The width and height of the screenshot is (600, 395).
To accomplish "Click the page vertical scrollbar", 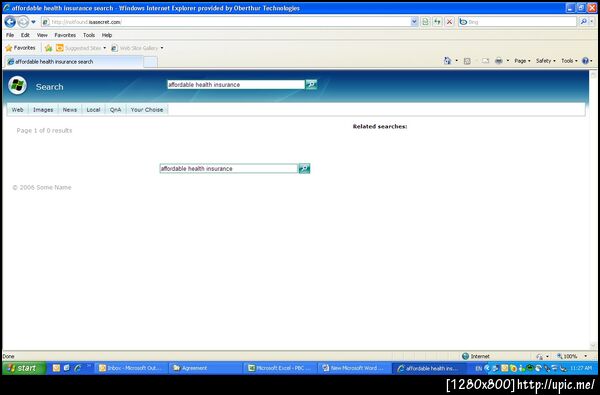I will click(x=593, y=211).
